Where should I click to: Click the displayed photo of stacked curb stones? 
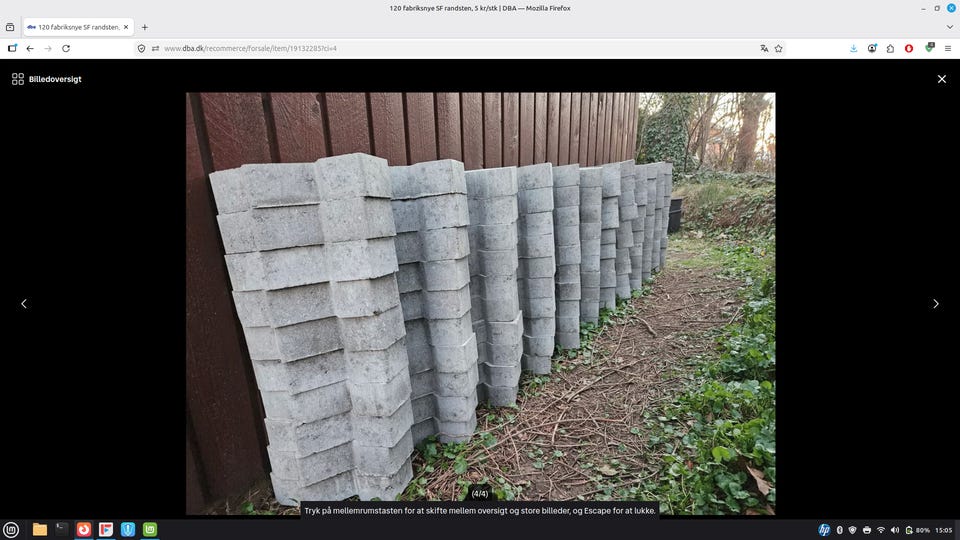click(x=481, y=303)
